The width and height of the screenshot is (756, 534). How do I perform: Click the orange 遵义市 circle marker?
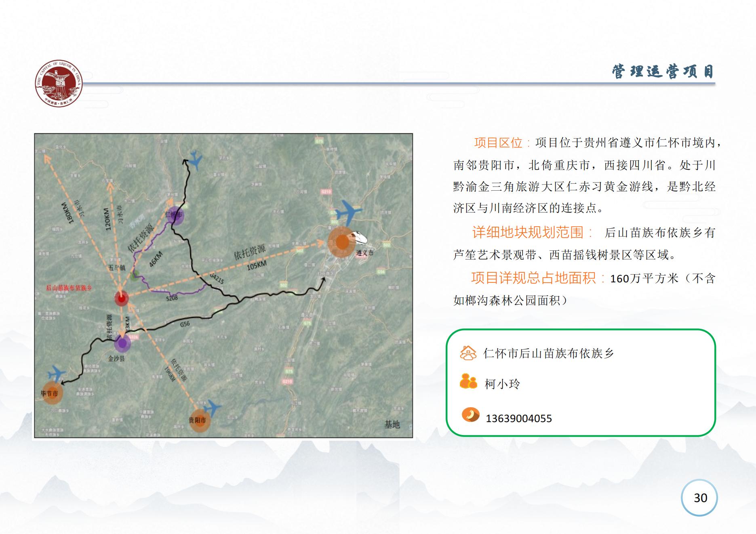tap(342, 242)
